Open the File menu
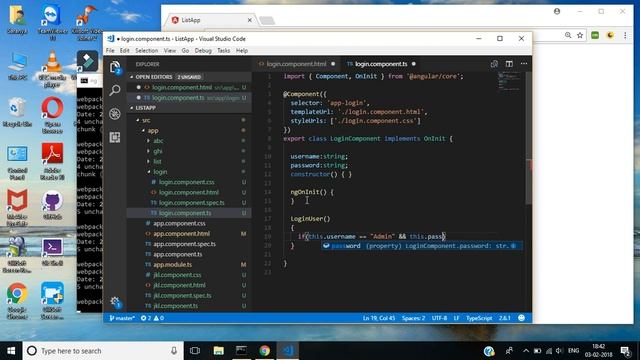This screenshot has width=640, height=360. click(x=110, y=51)
